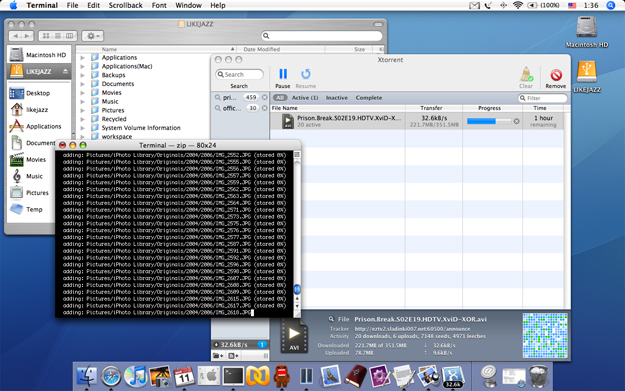The width and height of the screenshot is (625, 391).
Task: Click the Clear broom icon
Action: [526, 74]
